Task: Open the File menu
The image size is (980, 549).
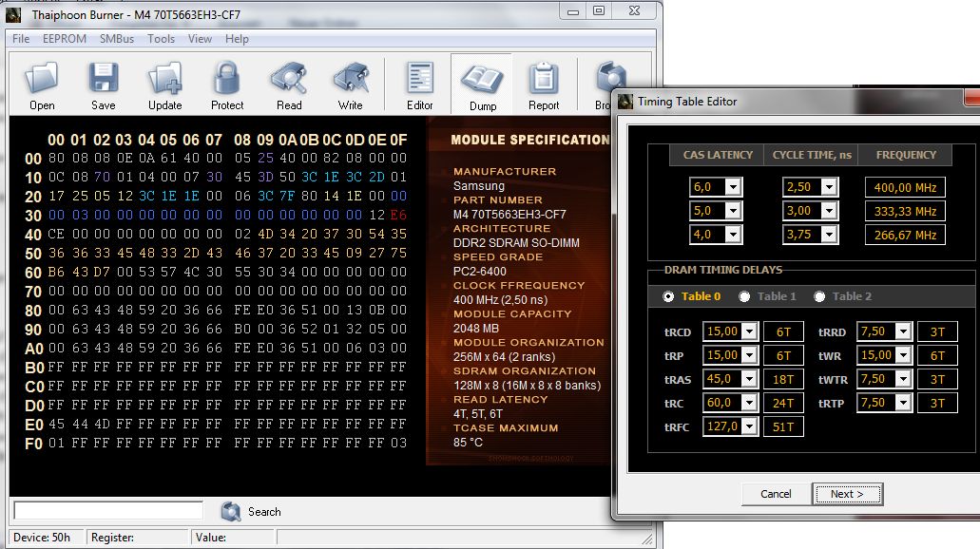Action: (21, 39)
